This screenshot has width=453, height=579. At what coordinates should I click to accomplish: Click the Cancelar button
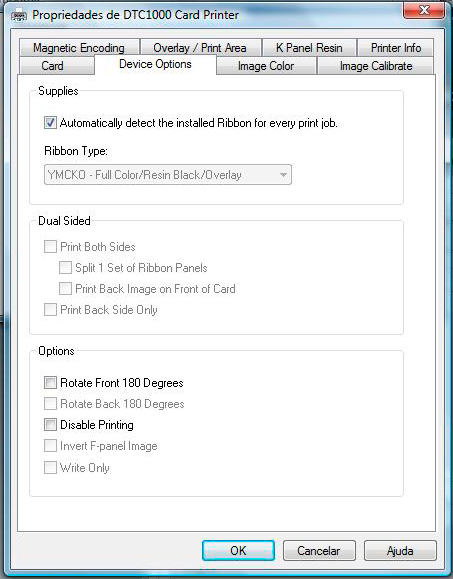point(319,551)
